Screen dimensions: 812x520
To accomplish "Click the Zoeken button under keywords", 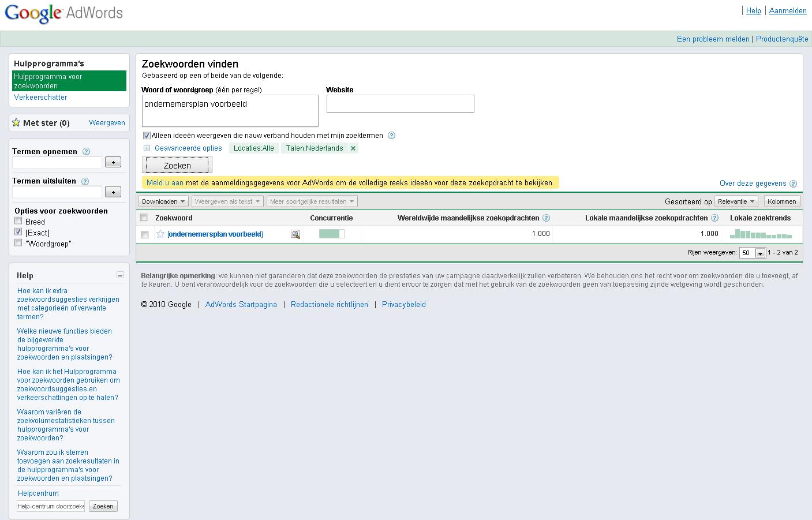I will pos(177,165).
